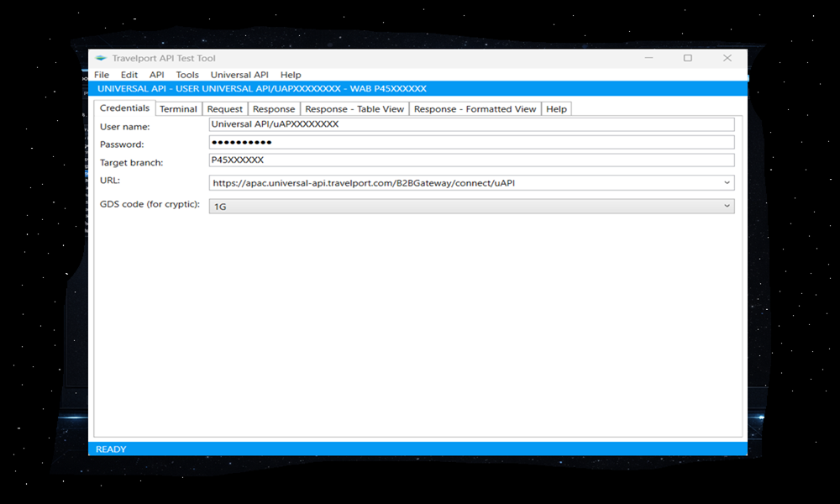This screenshot has height=504, width=840.
Task: Open the API menu
Action: [x=156, y=75]
